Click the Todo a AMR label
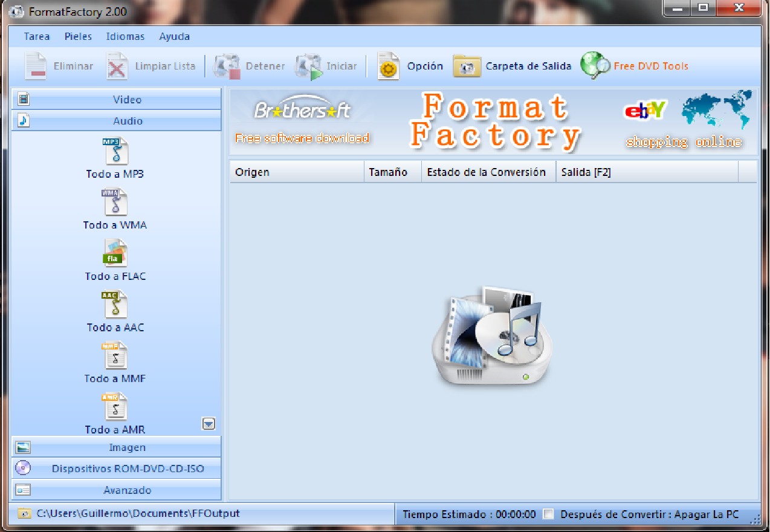Screen dimensions: 770x532 (115, 430)
